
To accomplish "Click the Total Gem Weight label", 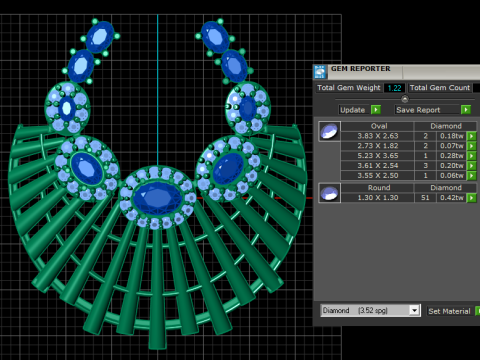I will (x=349, y=88).
